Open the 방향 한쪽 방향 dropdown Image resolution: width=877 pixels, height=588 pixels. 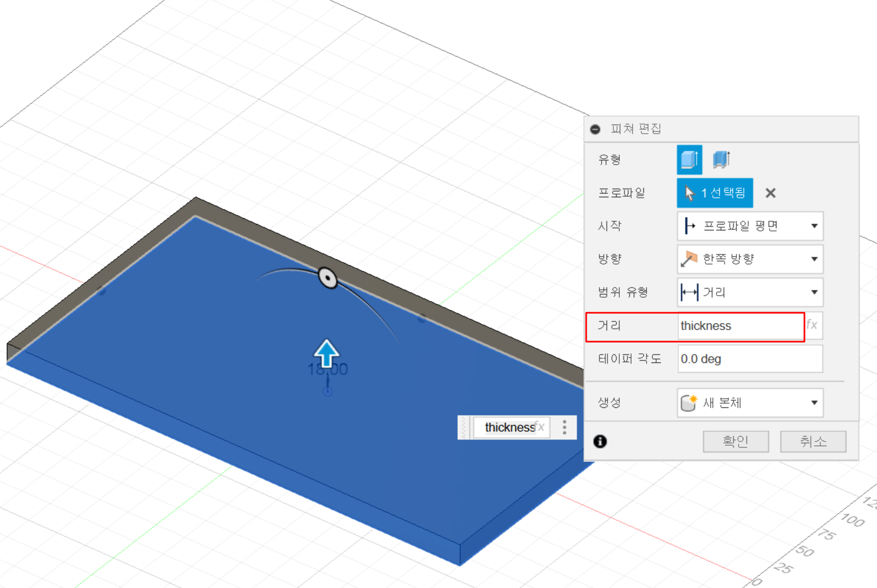(750, 259)
